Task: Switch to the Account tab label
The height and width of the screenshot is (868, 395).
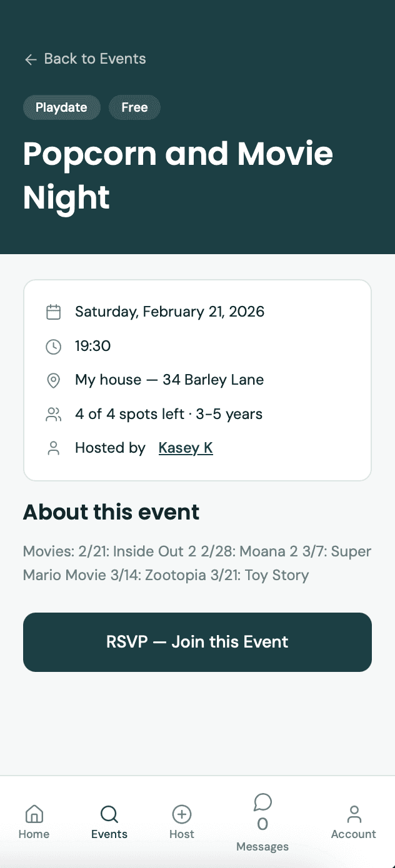Action: click(354, 834)
